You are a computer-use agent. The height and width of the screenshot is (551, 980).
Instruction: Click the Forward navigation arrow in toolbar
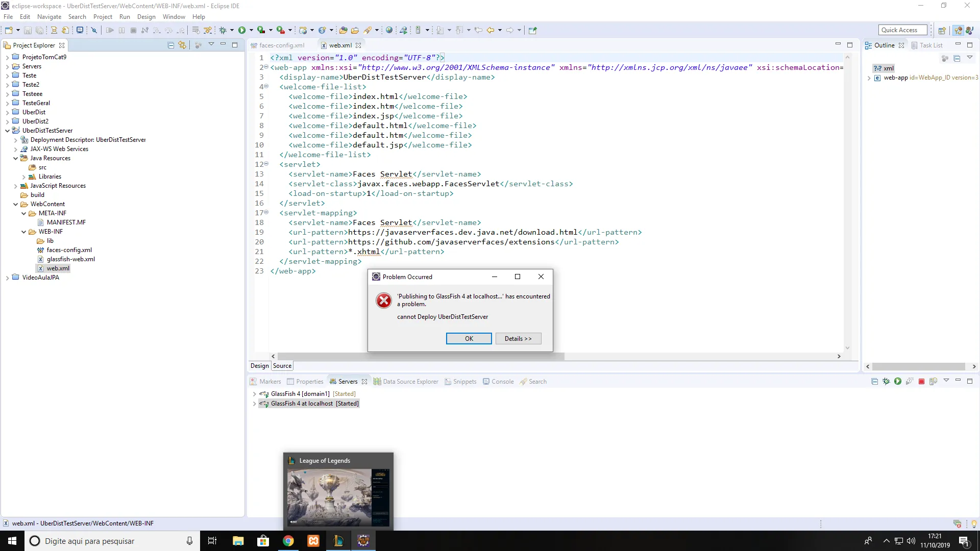tap(510, 30)
